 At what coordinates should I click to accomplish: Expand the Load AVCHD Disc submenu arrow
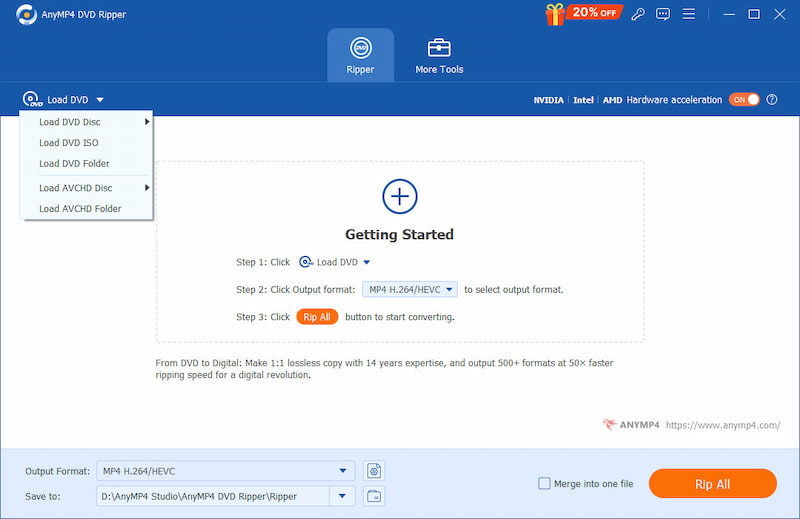tap(147, 188)
